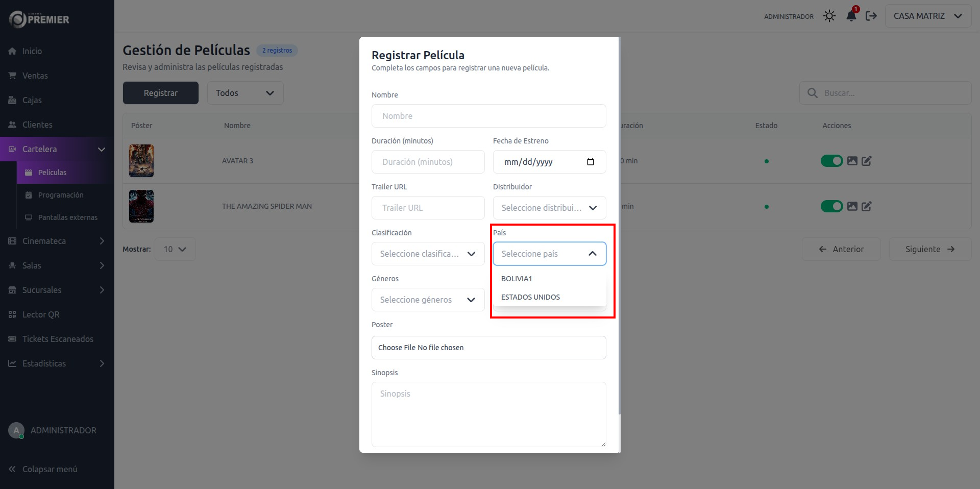This screenshot has height=489, width=980.
Task: Click the Lector QR sidebar icon
Action: click(12, 314)
